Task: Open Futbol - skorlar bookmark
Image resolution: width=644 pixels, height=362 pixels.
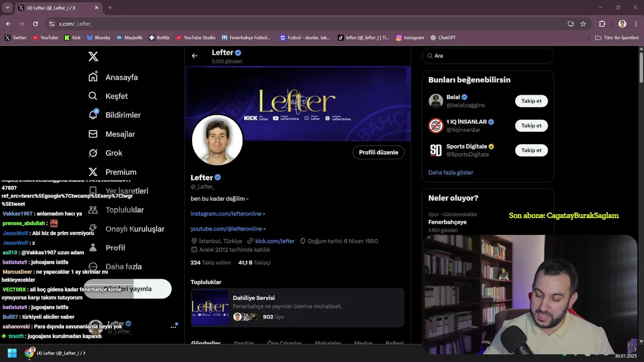Action: coord(305,38)
